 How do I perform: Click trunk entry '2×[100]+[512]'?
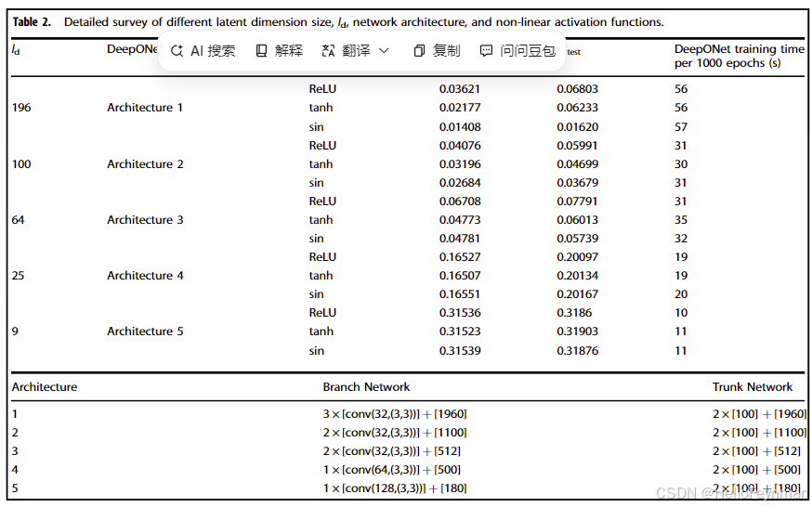[756, 451]
